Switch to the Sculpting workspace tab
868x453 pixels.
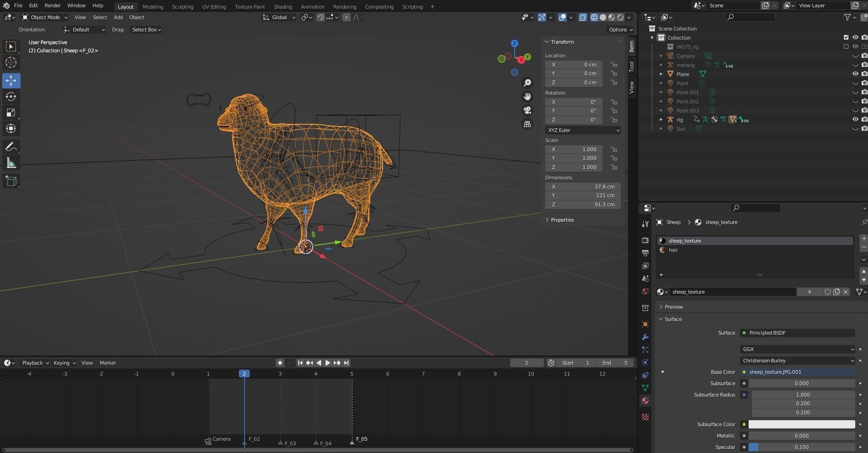point(182,7)
